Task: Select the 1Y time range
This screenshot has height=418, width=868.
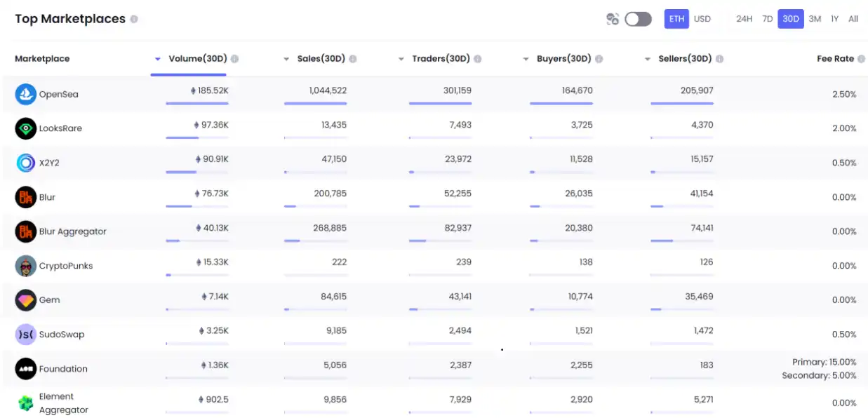Action: [x=835, y=19]
